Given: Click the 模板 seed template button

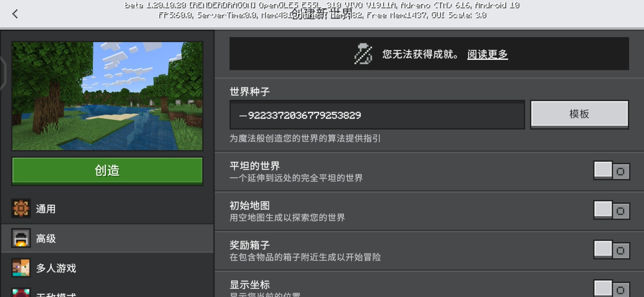Looking at the screenshot, I should click(x=580, y=114).
